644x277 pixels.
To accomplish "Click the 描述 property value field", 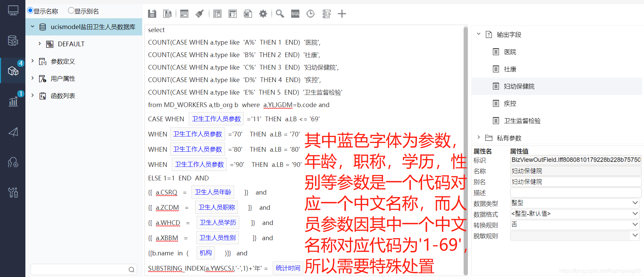I will 576,193.
